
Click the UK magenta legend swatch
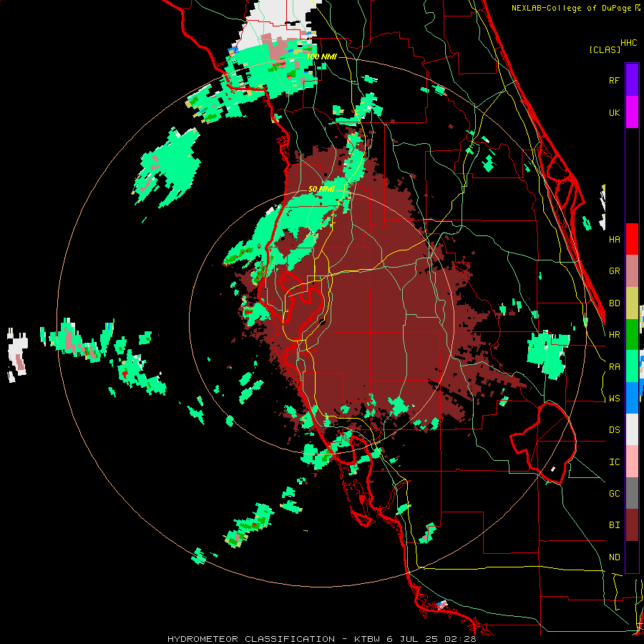(x=632, y=112)
